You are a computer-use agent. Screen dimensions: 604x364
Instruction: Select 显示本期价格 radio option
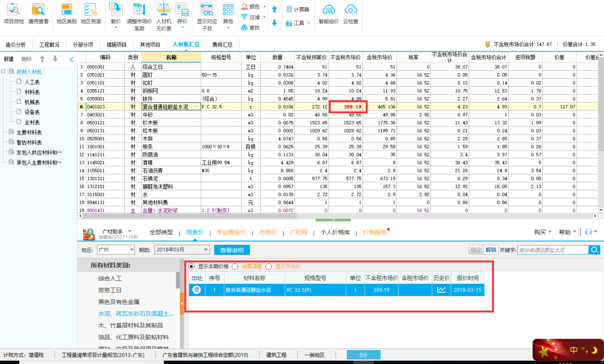(191, 266)
